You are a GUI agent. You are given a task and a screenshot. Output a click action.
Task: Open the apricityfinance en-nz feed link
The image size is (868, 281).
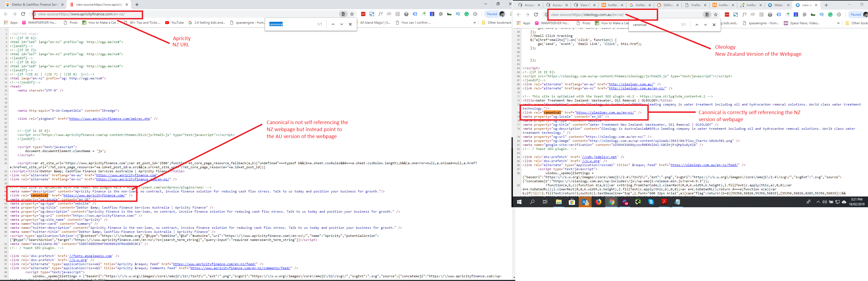(215, 264)
